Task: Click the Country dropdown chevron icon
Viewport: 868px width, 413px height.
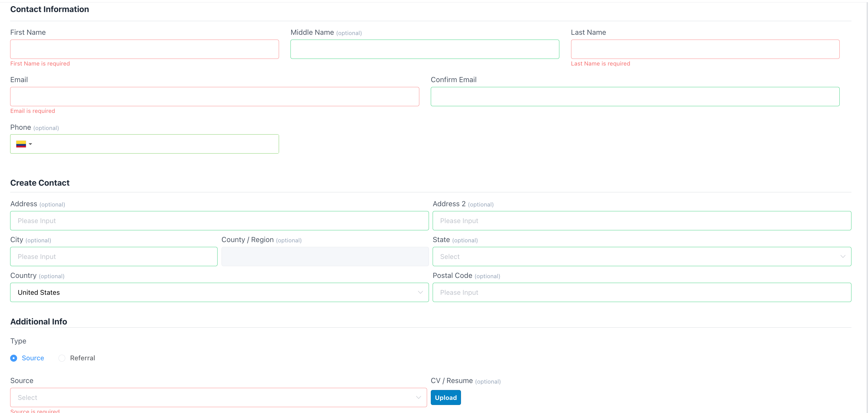Action: 420,292
